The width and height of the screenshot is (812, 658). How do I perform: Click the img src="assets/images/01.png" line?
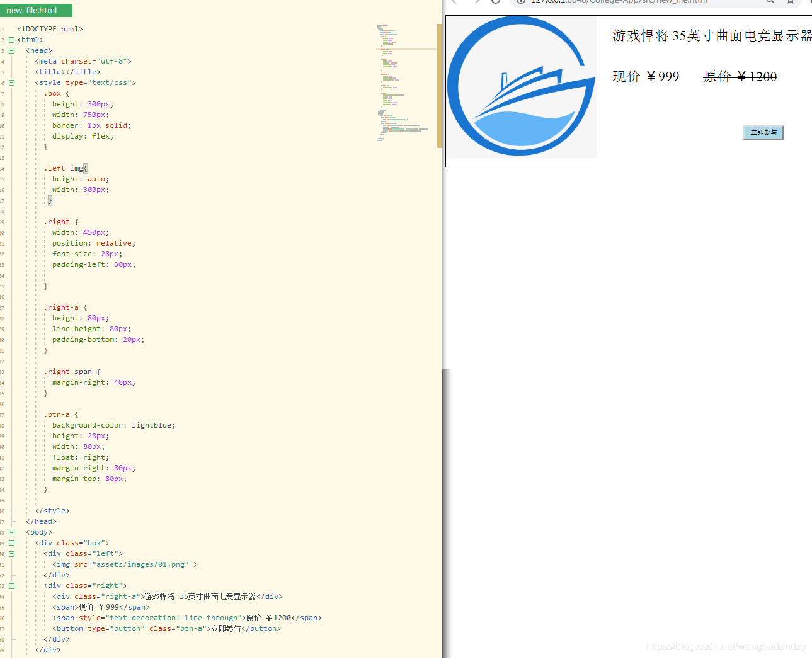pyautogui.click(x=125, y=564)
